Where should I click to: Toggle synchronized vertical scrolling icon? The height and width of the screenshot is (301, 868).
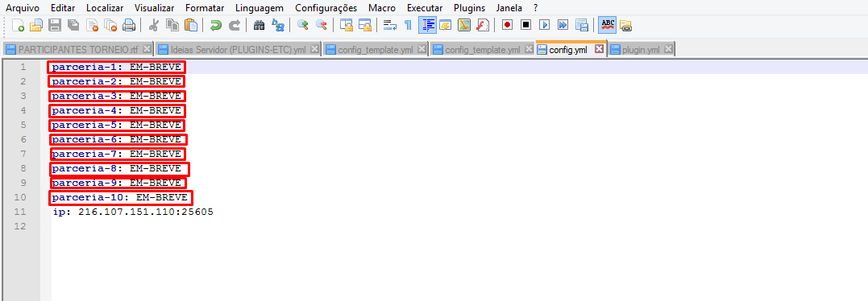[x=346, y=25]
